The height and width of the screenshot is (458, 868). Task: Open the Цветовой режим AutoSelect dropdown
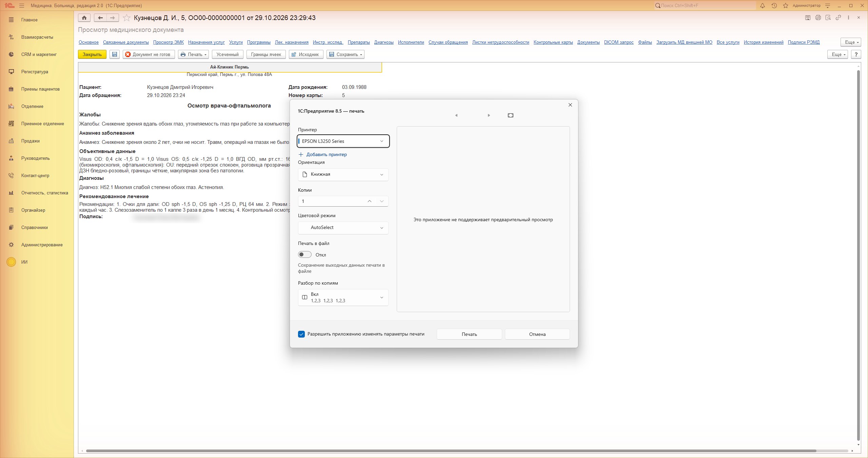(343, 228)
